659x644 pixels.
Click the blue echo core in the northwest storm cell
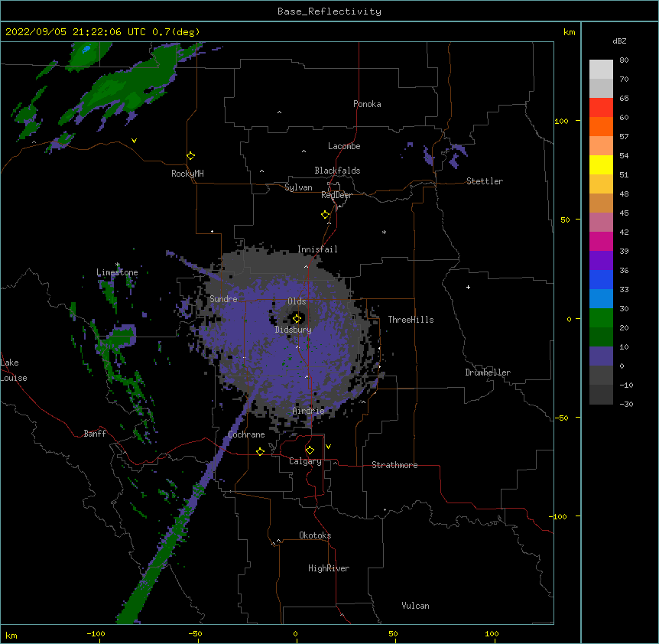coord(86,49)
